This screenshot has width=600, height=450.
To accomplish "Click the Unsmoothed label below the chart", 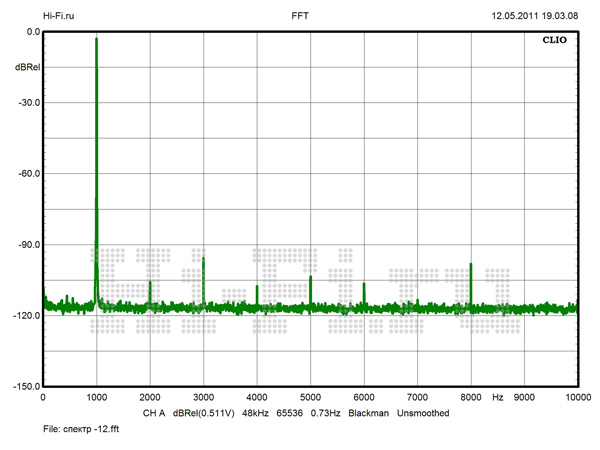I will pos(423,413).
